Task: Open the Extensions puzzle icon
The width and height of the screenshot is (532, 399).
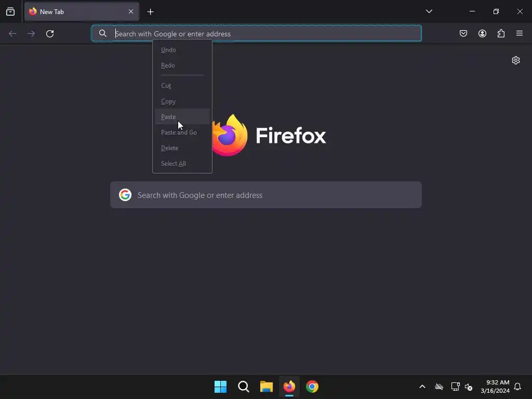Action: click(x=501, y=33)
